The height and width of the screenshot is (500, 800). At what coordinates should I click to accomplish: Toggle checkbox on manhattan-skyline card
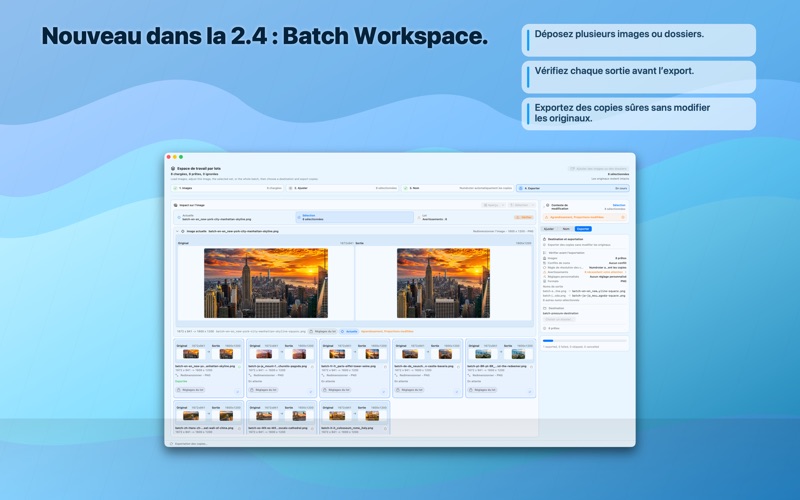(x=237, y=392)
